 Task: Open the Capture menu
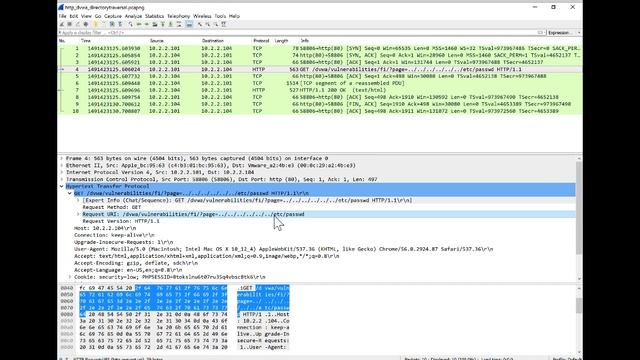[x=113, y=16]
